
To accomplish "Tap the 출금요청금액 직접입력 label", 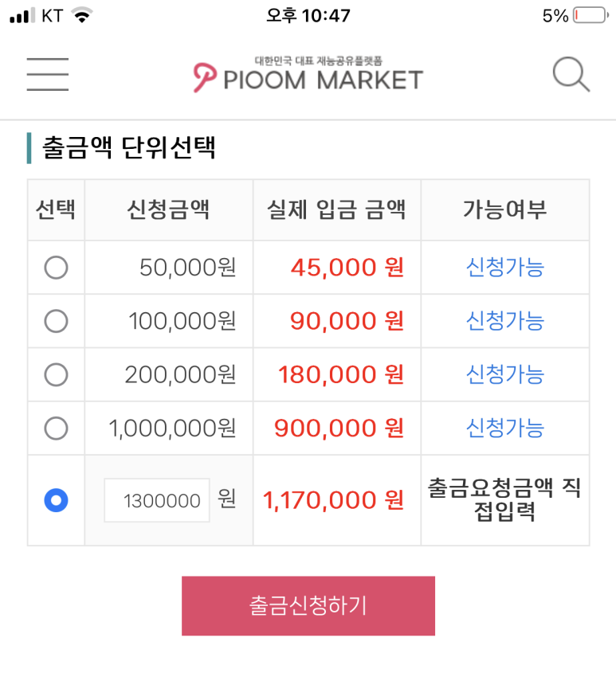I will [504, 499].
